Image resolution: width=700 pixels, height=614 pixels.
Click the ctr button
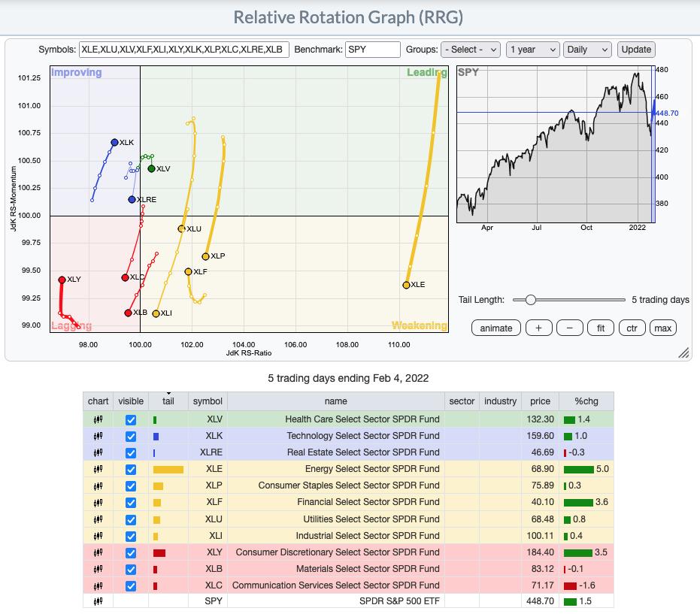coord(632,328)
